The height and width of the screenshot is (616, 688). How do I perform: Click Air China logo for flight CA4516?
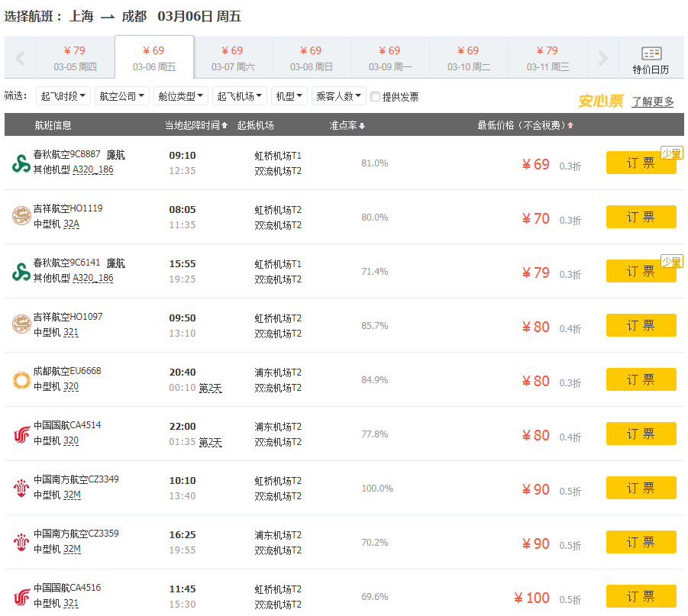21,597
